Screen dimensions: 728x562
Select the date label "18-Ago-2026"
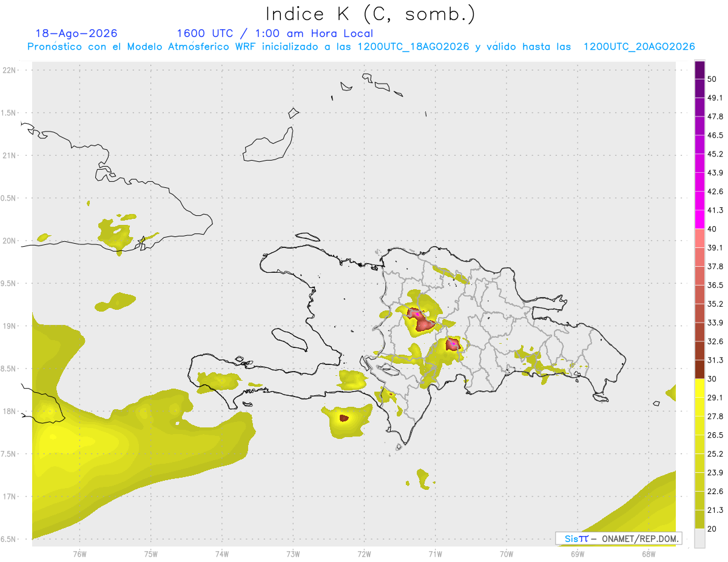[x=76, y=33]
